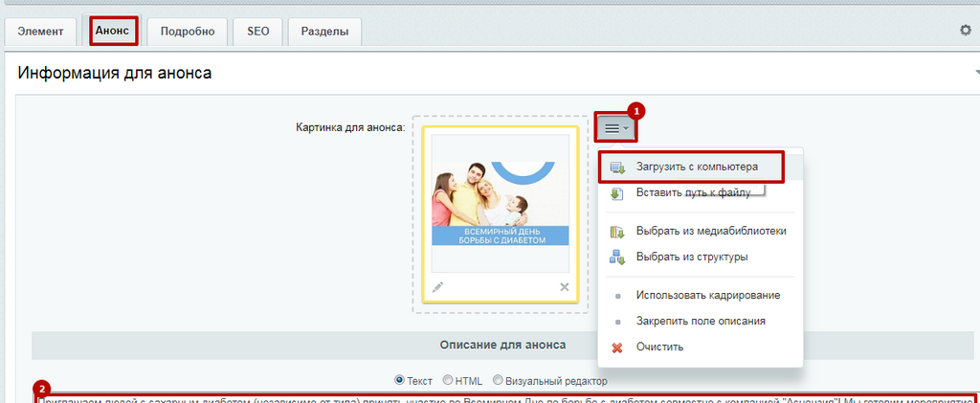Remove the announcement image with X
980x403 pixels.
(565, 287)
